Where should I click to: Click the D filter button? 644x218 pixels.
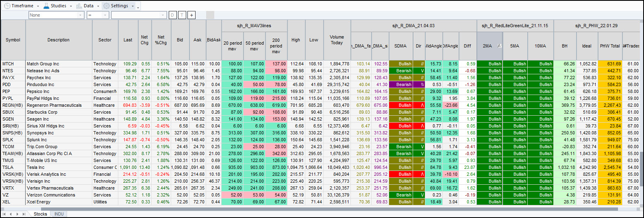click(172, 15)
